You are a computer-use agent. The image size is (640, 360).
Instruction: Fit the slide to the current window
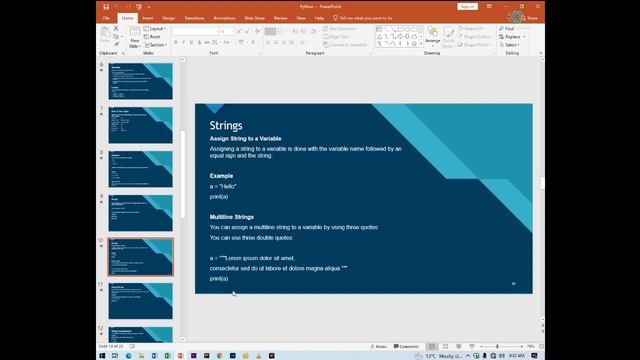(541, 347)
